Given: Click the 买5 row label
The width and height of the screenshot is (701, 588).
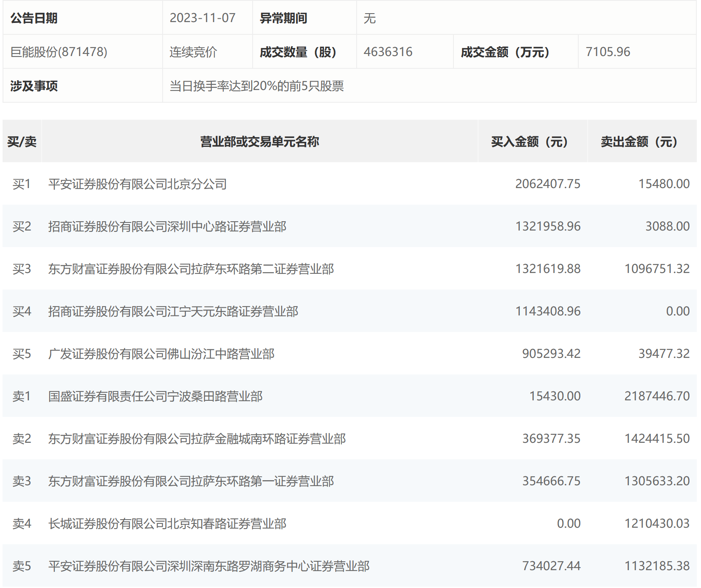Looking at the screenshot, I should pos(22,354).
